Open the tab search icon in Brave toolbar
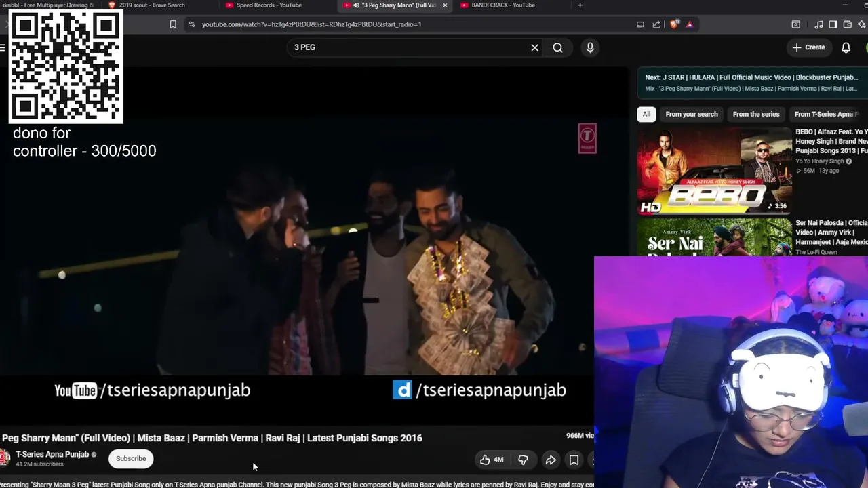868x488 pixels. point(796,24)
